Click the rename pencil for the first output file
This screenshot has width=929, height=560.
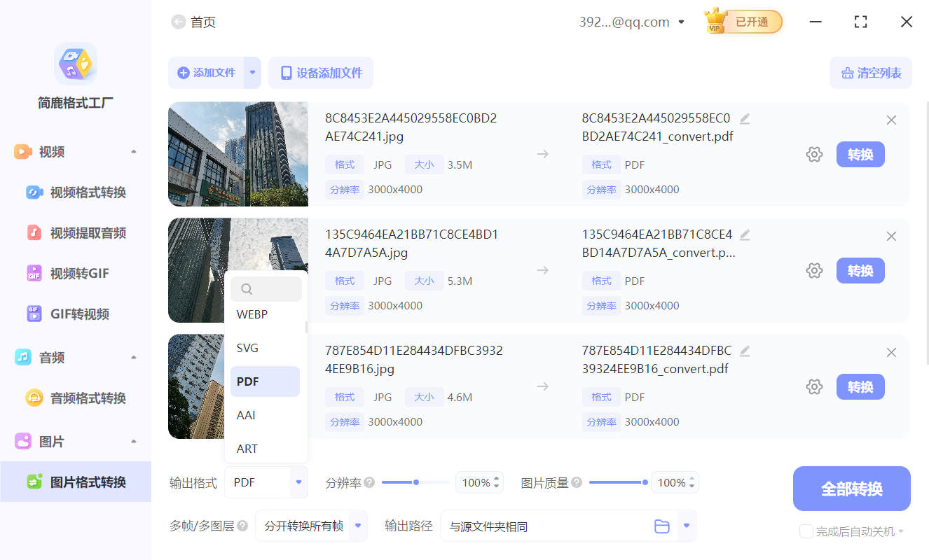tap(745, 118)
